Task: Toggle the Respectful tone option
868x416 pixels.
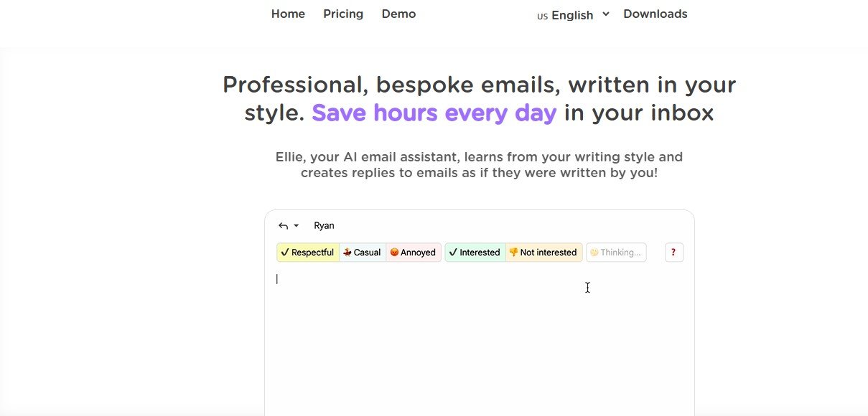Action: point(307,252)
